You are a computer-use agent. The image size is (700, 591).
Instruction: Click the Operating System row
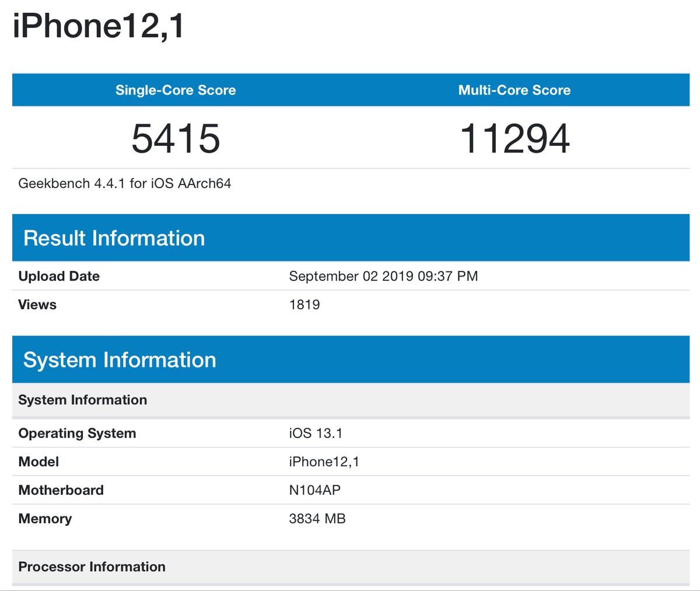[x=77, y=433]
